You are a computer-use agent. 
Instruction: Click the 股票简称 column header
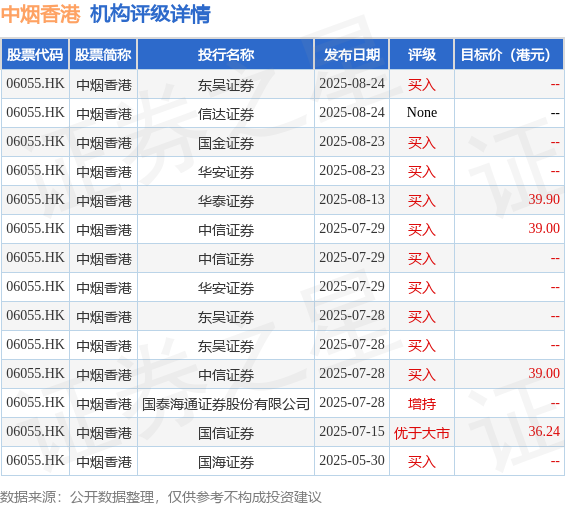tap(103, 54)
